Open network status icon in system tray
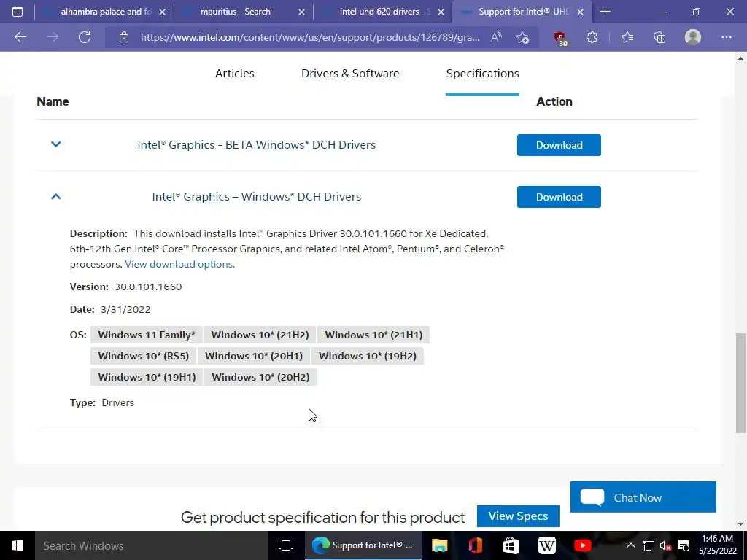 point(648,545)
